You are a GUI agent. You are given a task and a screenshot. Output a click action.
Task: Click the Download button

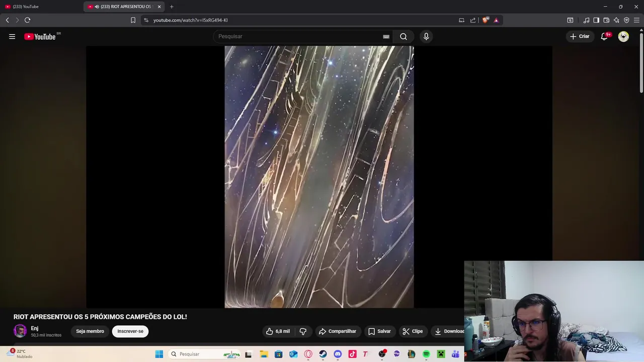point(449,331)
